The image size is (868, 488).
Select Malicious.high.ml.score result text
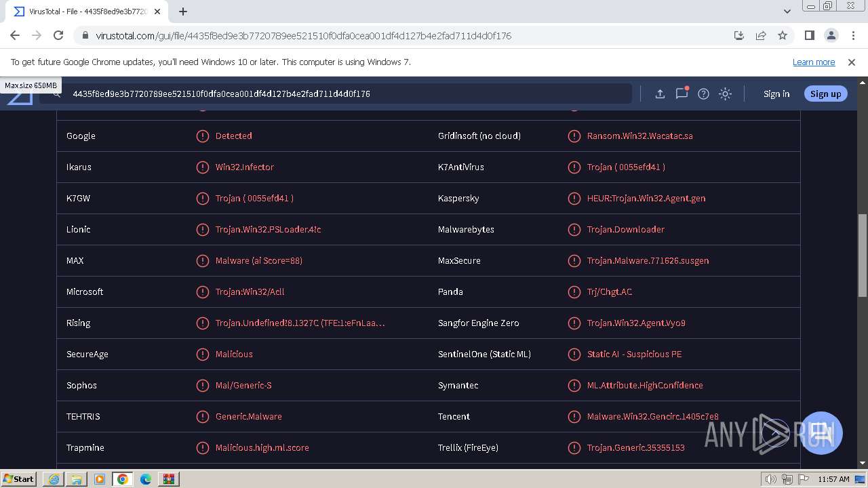pyautogui.click(x=262, y=447)
